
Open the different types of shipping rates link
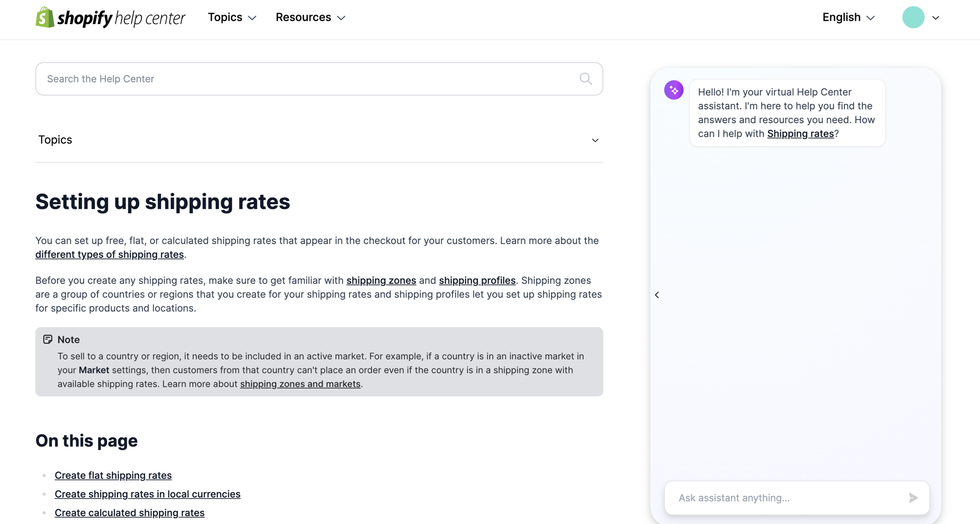point(110,255)
